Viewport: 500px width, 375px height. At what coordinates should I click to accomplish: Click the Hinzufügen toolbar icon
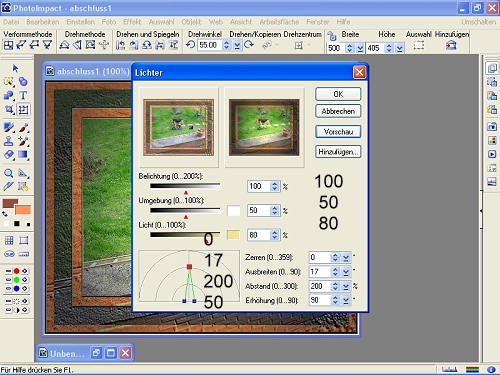click(451, 45)
